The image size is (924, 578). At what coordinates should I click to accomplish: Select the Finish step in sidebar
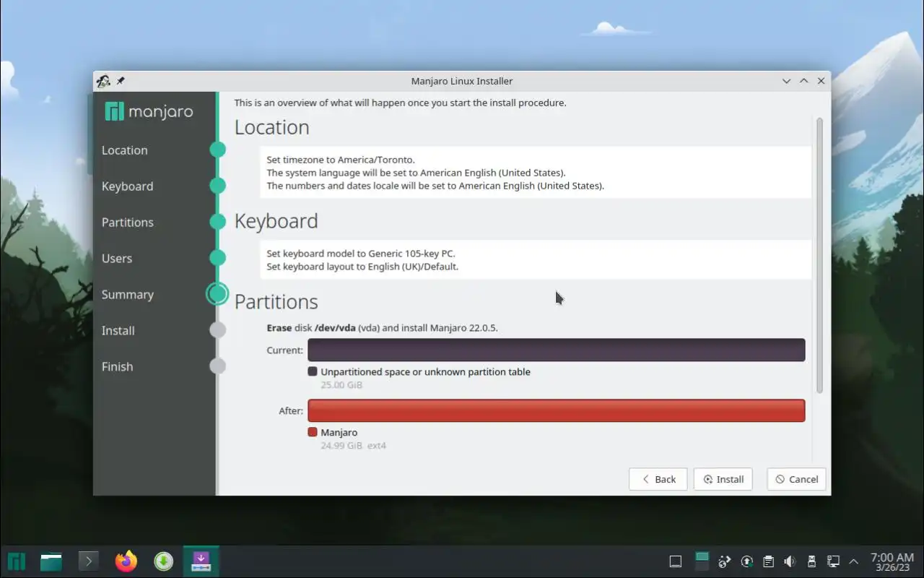117,367
